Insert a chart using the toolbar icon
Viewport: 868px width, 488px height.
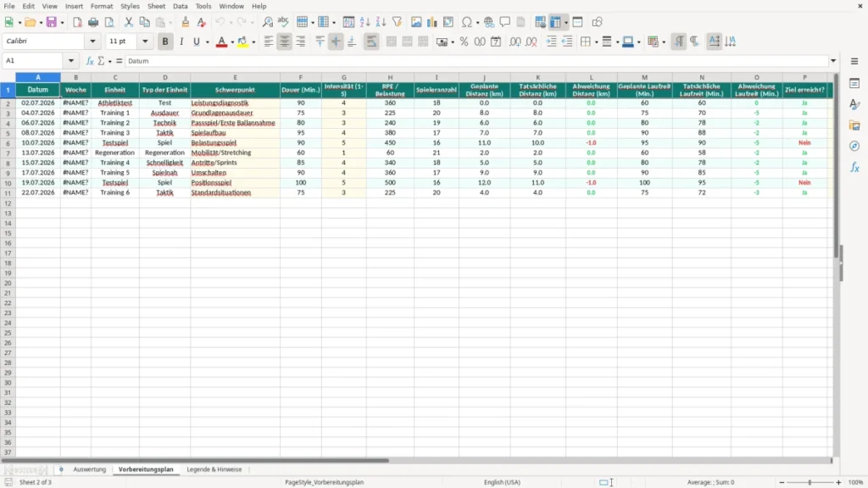[x=432, y=22]
